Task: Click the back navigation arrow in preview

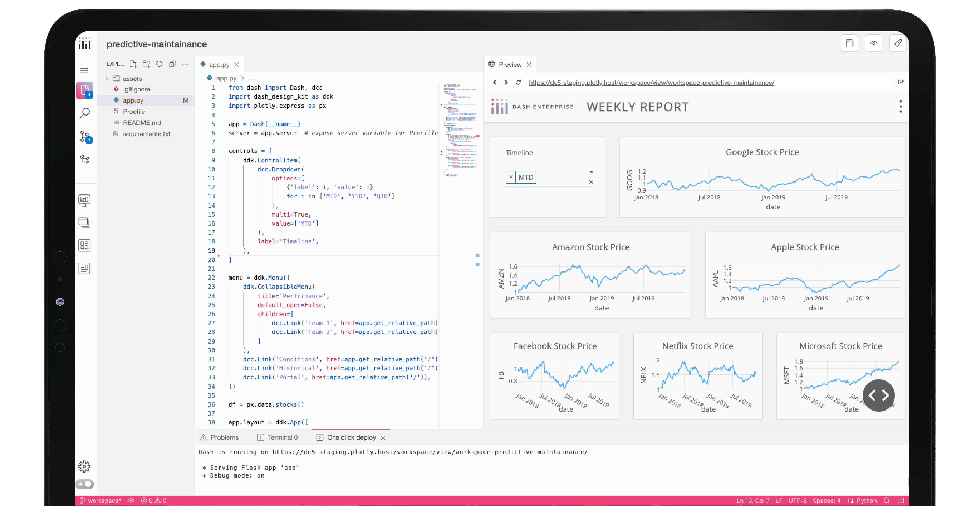Action: [494, 83]
